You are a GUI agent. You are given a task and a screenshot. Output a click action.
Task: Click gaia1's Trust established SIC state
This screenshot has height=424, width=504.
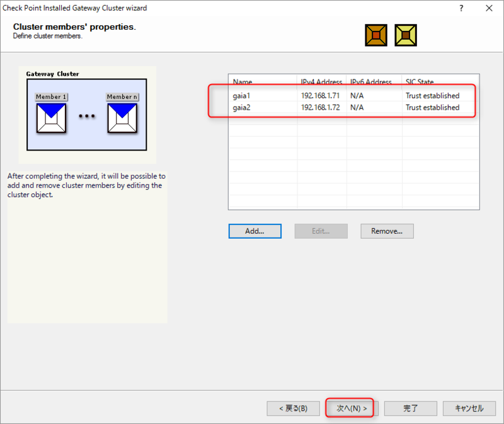pyautogui.click(x=433, y=96)
